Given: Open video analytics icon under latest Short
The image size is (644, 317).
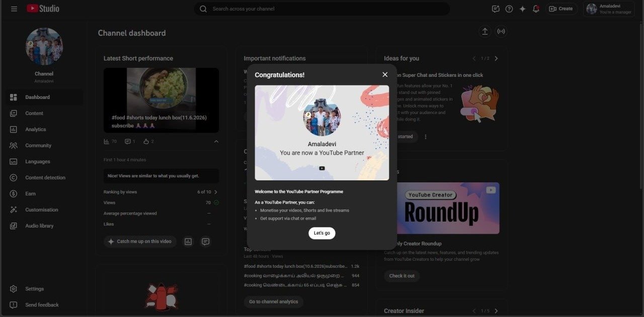Looking at the screenshot, I should click(188, 242).
